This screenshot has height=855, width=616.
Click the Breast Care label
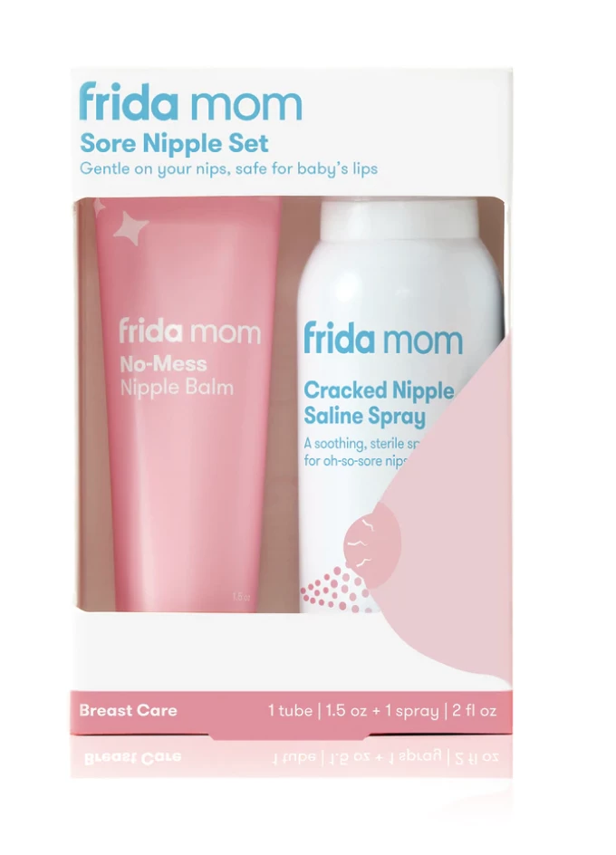point(129,710)
